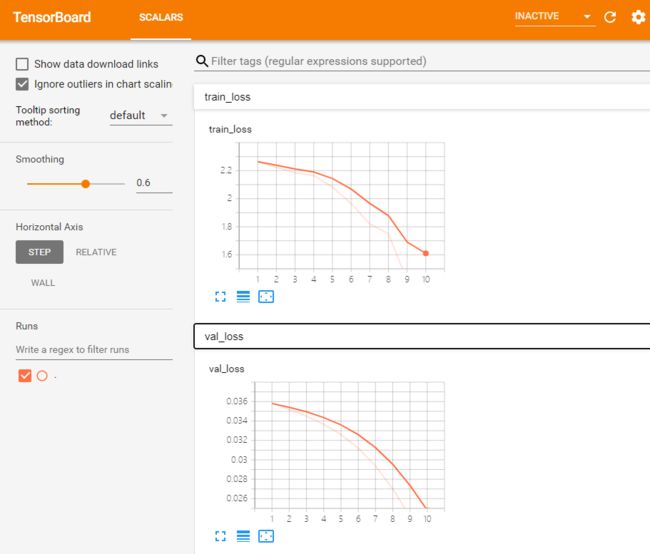Reload data with the refresh icon
This screenshot has height=554, width=650.
[x=610, y=17]
